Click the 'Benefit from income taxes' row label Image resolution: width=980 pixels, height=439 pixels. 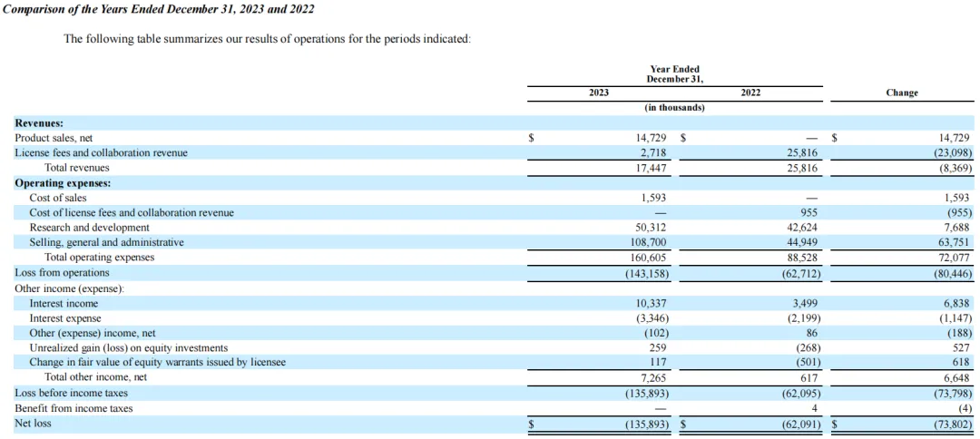pos(73,408)
